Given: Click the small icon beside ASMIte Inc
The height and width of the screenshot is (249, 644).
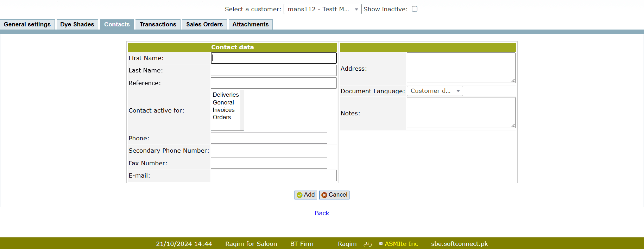Looking at the screenshot, I should tap(381, 243).
